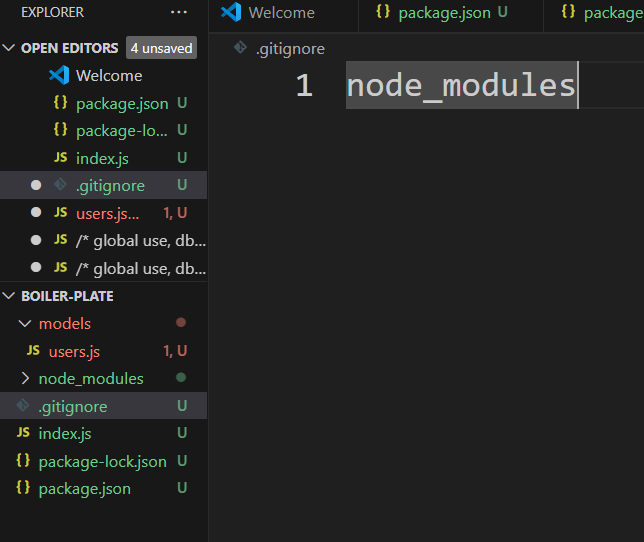The image size is (644, 542).
Task: Select first /* global use, db... editor
Action: [141, 241]
